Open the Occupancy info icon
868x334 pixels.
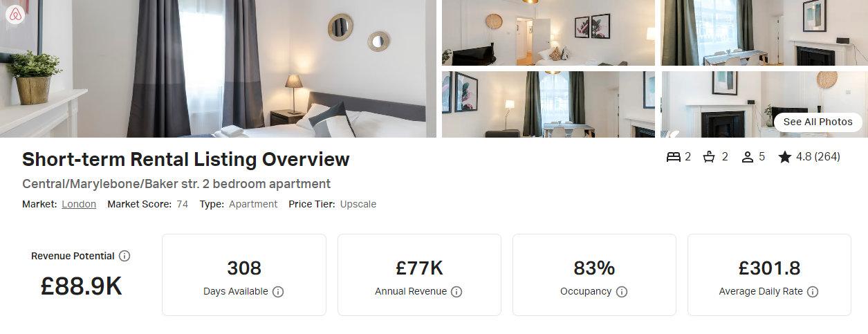pyautogui.click(x=622, y=292)
